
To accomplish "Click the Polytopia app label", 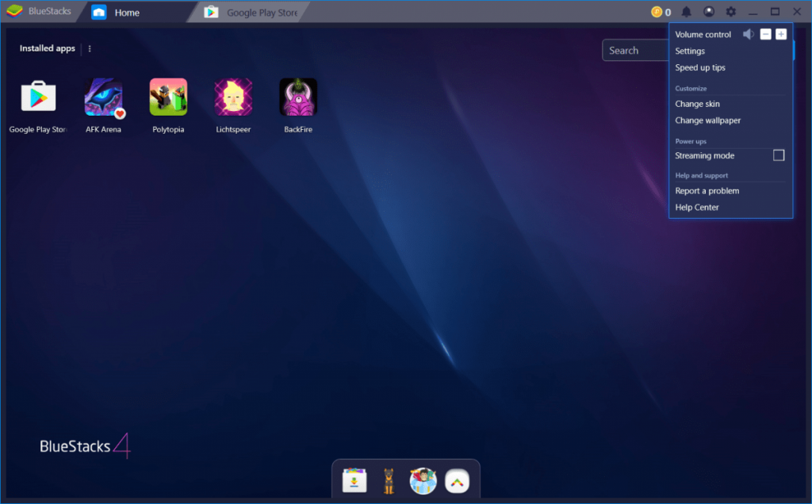I will [x=168, y=129].
